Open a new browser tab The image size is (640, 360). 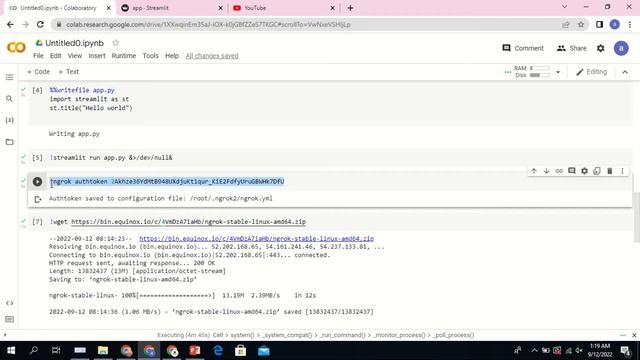click(x=350, y=8)
